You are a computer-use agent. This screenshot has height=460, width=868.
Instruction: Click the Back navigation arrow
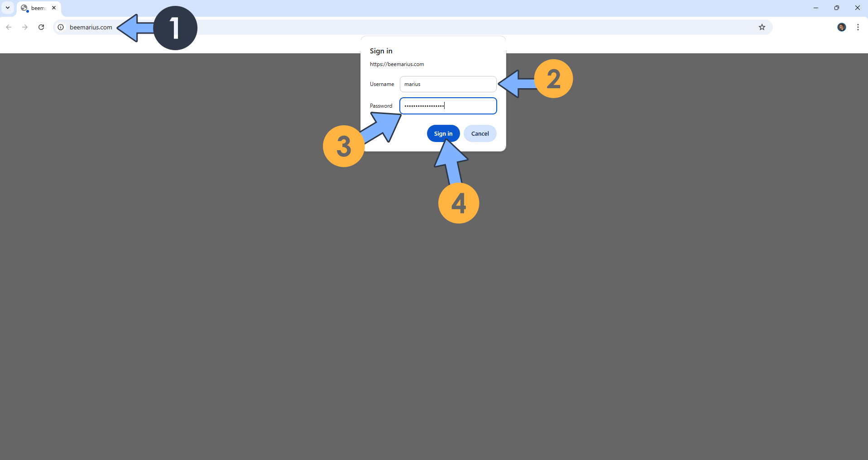tap(9, 27)
